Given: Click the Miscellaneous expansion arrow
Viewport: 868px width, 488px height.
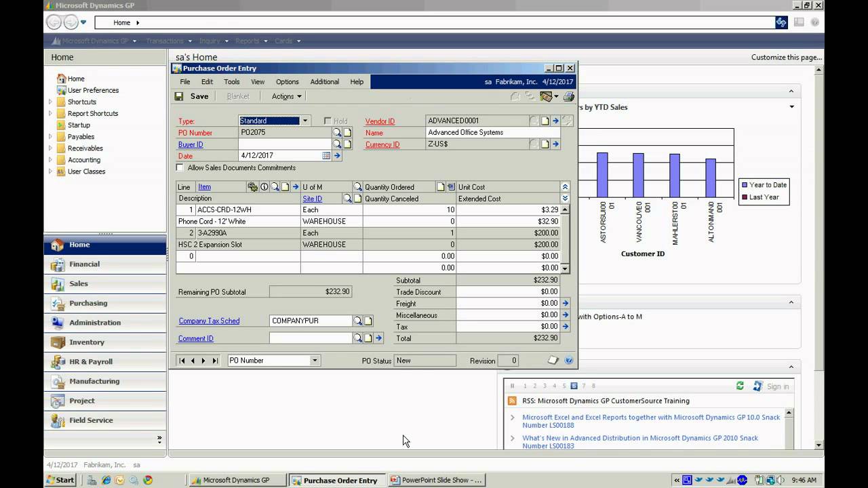Looking at the screenshot, I should click(x=565, y=315).
